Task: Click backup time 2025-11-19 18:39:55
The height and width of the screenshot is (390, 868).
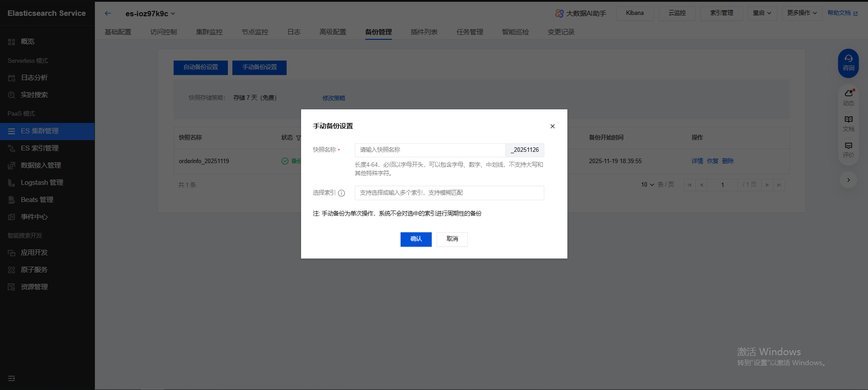Action: [x=615, y=161]
